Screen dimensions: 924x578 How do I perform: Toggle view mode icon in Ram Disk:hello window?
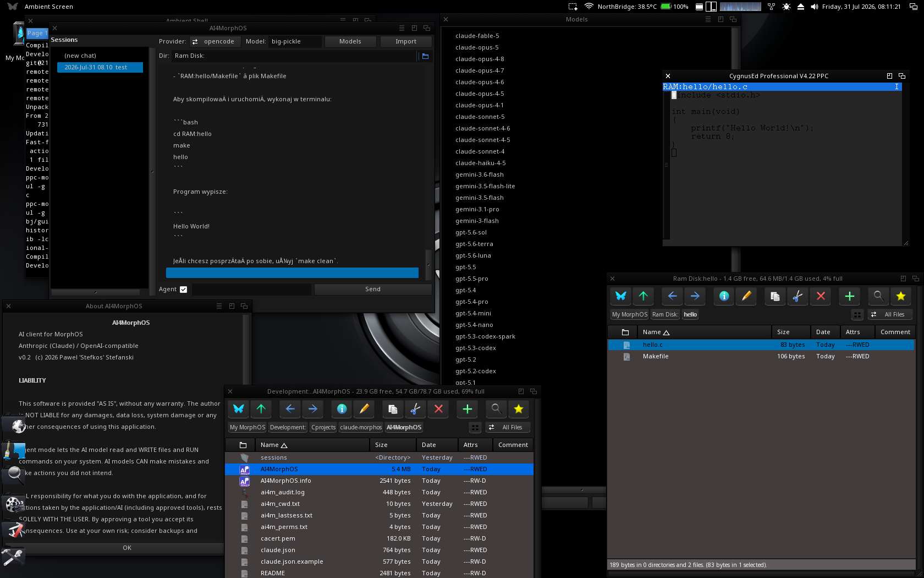[x=857, y=315]
